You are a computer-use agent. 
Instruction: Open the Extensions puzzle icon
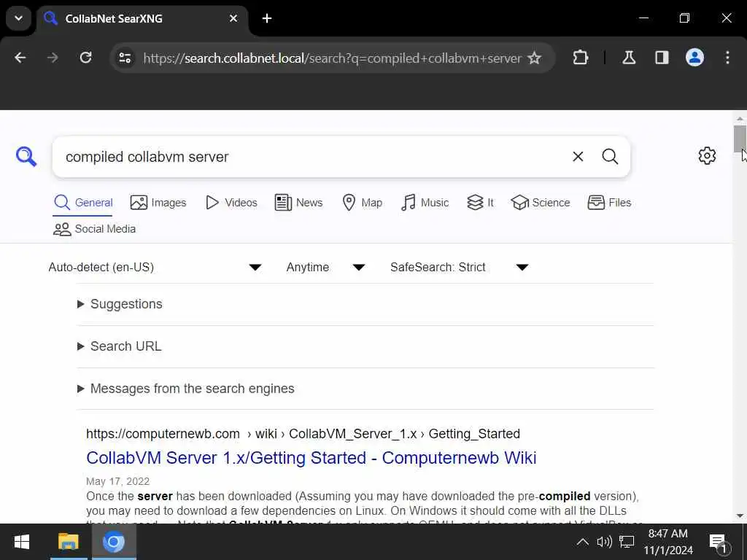tap(580, 58)
